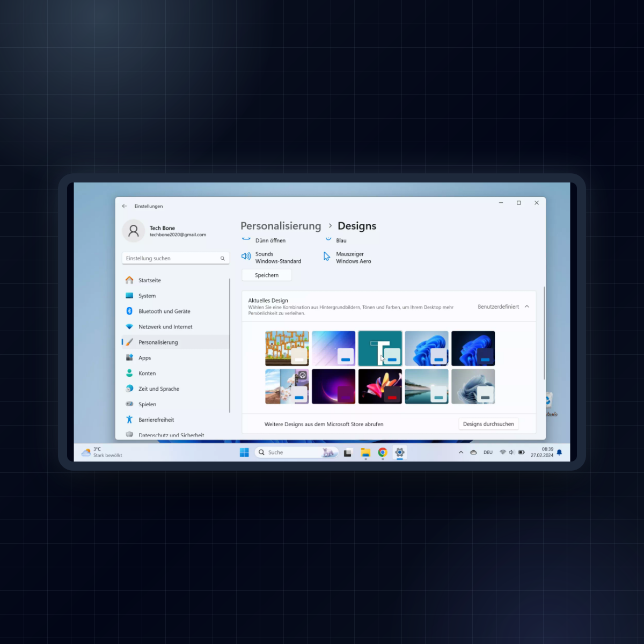The width and height of the screenshot is (644, 644).
Task: Open Startseite in the sidebar
Action: pos(175,280)
